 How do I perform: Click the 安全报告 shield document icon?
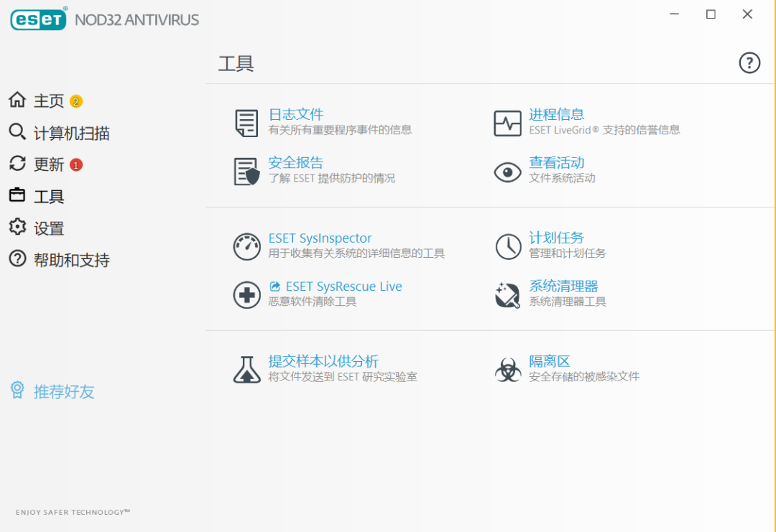tap(246, 171)
